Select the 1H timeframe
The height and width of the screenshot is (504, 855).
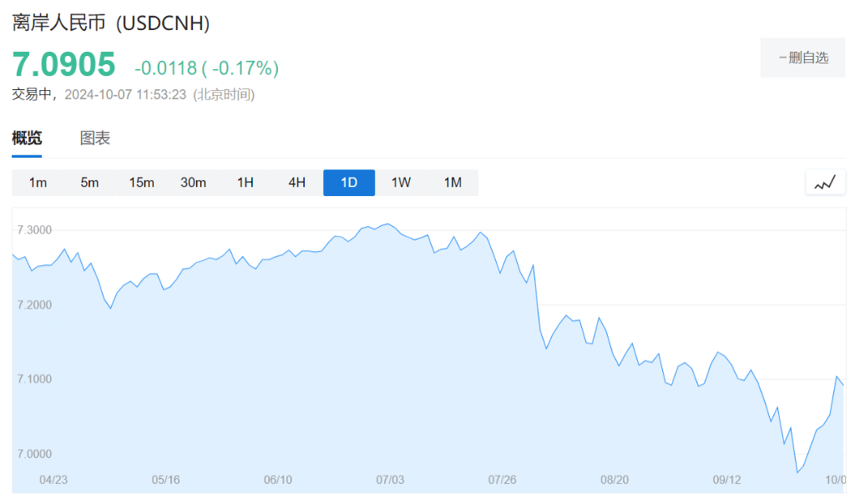coord(245,183)
